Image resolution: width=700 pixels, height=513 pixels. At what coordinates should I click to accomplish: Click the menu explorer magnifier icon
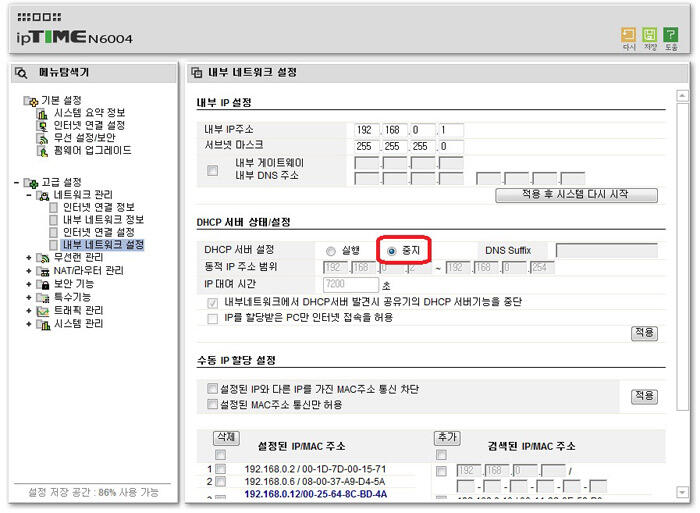click(x=21, y=73)
